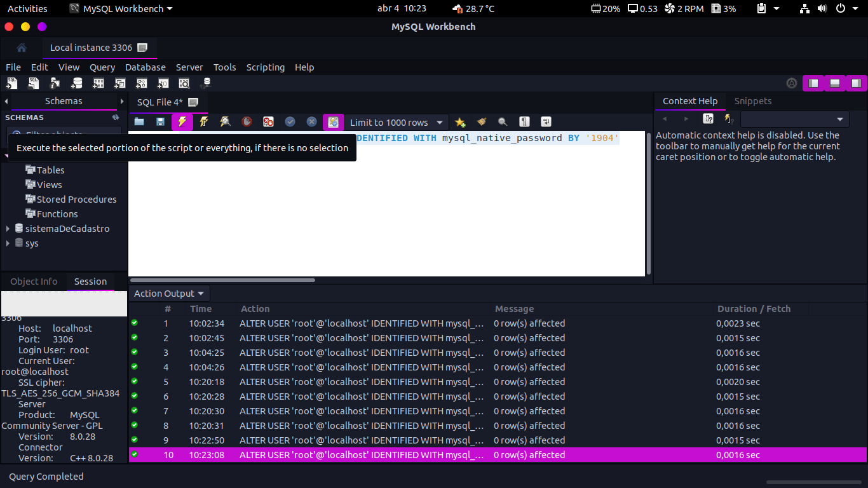Viewport: 868px width, 488px height.
Task: Expand the sys schema
Action: pos(8,243)
